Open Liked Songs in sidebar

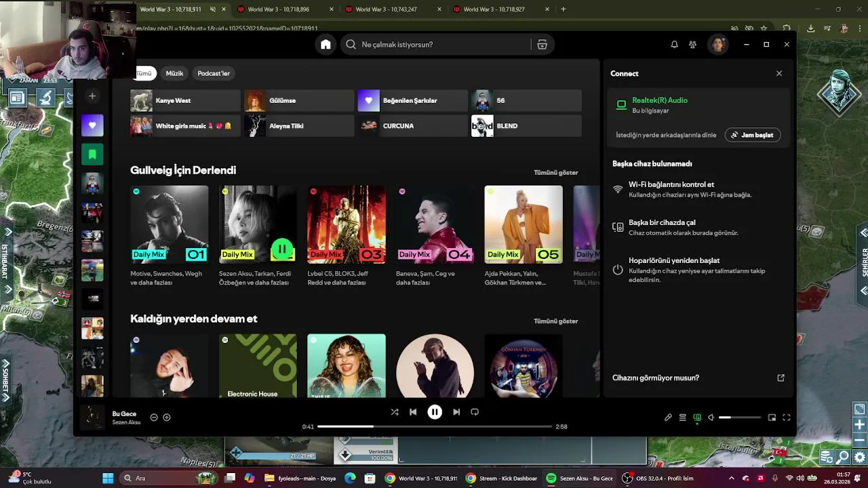(x=92, y=125)
